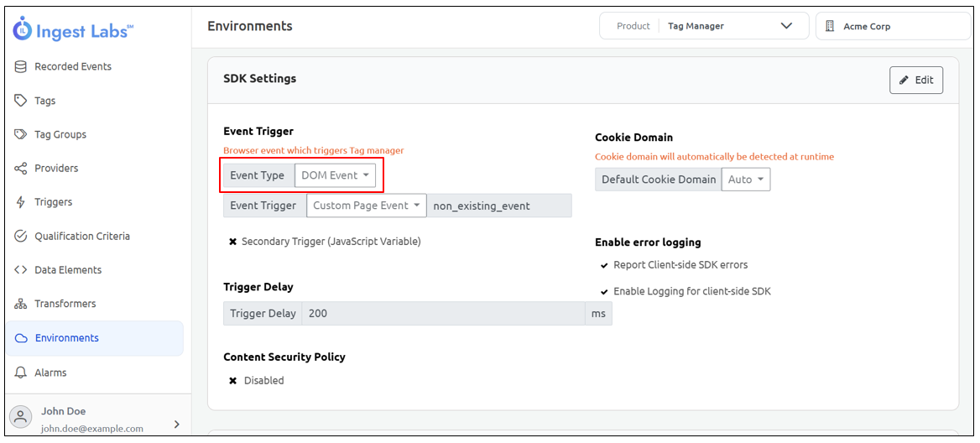Click the Tag Groups icon in sidebar
Viewport: 980px width, 443px height.
coord(21,134)
